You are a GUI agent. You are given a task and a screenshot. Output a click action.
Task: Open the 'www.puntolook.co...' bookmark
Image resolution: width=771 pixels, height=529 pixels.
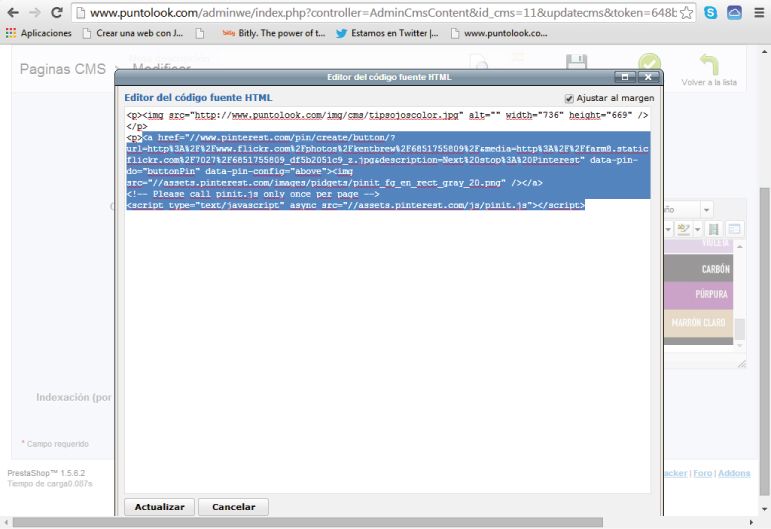(500, 33)
